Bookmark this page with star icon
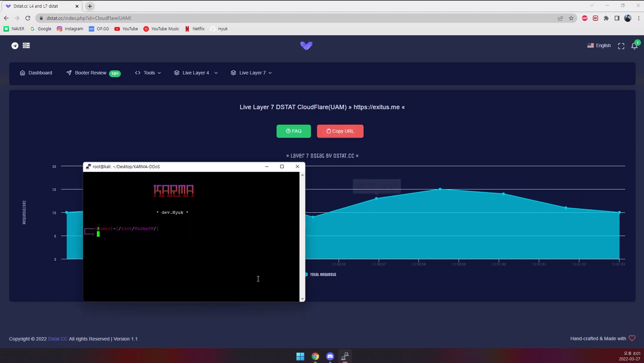644x363 pixels. pos(571,18)
